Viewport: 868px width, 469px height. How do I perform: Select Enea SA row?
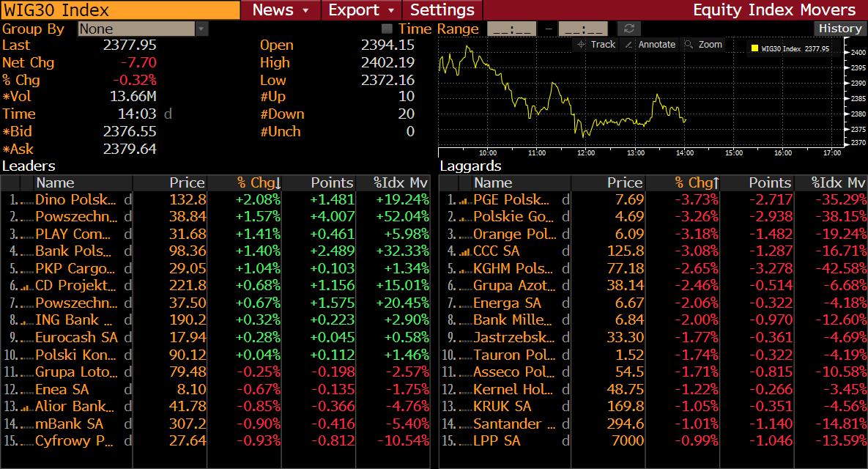[215, 389]
